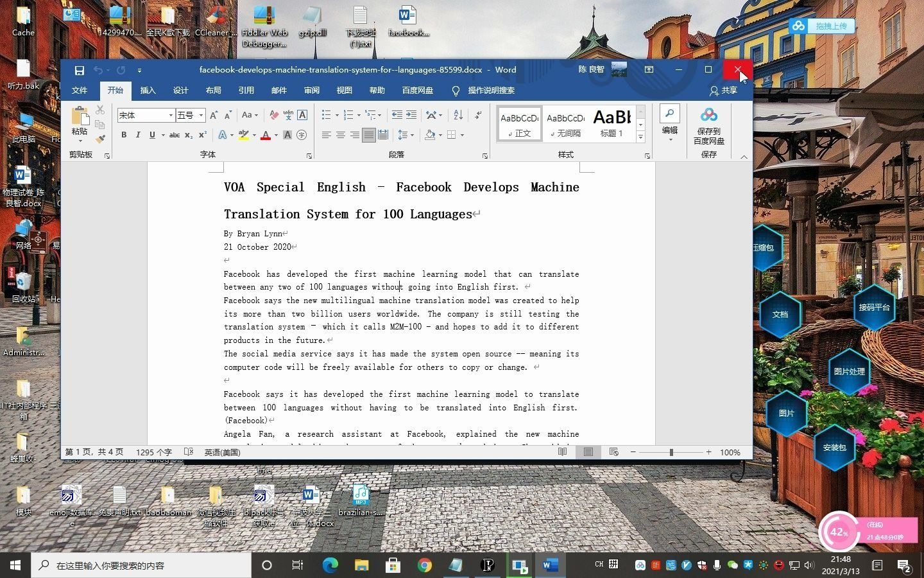Click the font color red A button
This screenshot has height=578, width=924.
pos(266,135)
